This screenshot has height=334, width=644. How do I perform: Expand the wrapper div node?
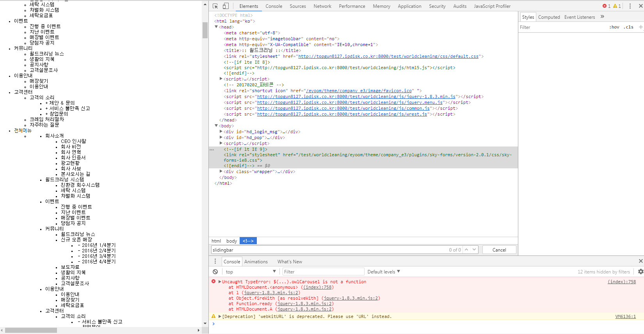tap(221, 171)
